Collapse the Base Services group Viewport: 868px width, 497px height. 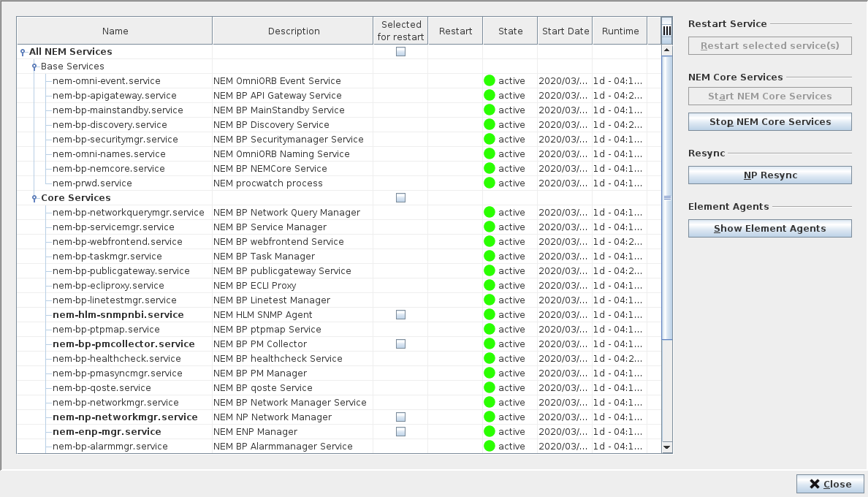(x=34, y=67)
